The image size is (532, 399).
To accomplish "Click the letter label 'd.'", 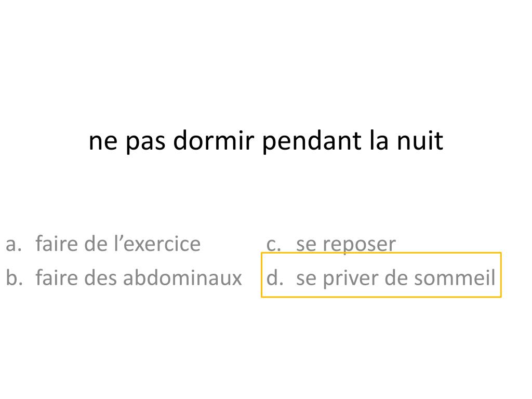I will 275,277.
